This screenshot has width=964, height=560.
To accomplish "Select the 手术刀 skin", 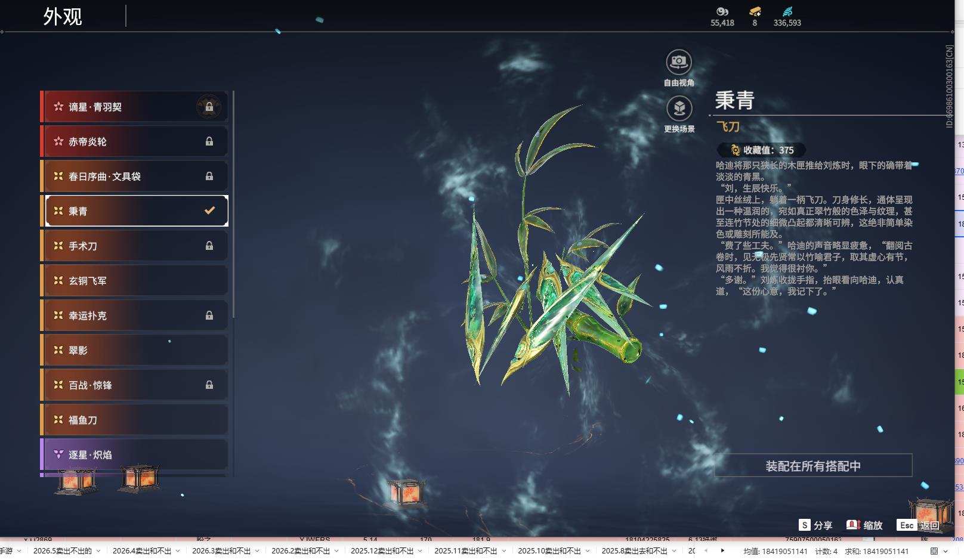I will [x=134, y=246].
